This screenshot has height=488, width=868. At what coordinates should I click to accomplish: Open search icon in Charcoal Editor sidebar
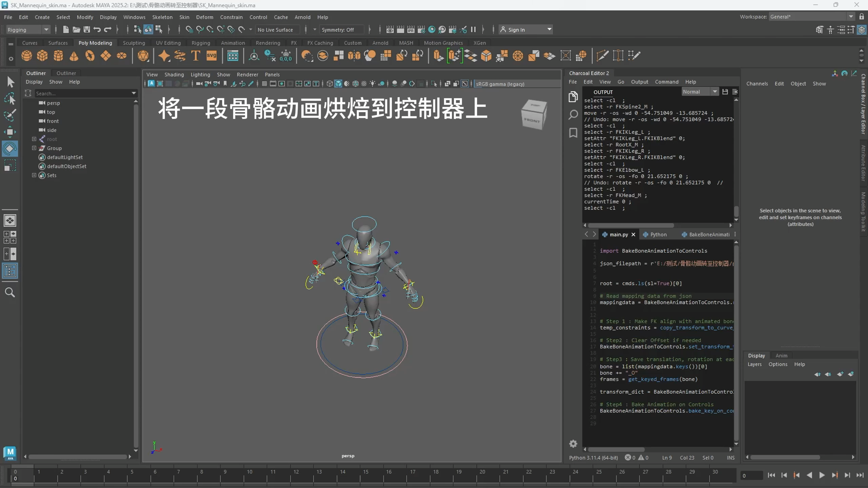tap(573, 115)
